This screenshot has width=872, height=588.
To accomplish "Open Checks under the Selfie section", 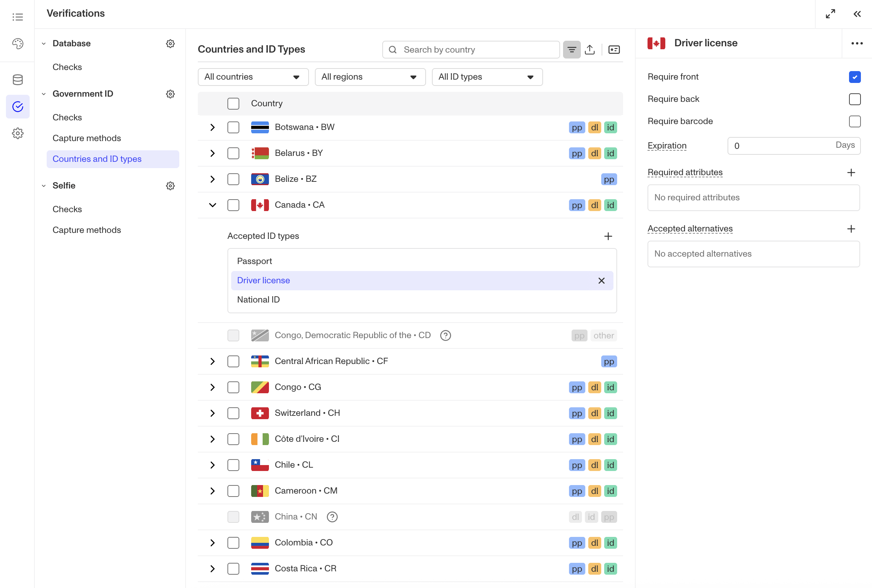I will (x=67, y=209).
